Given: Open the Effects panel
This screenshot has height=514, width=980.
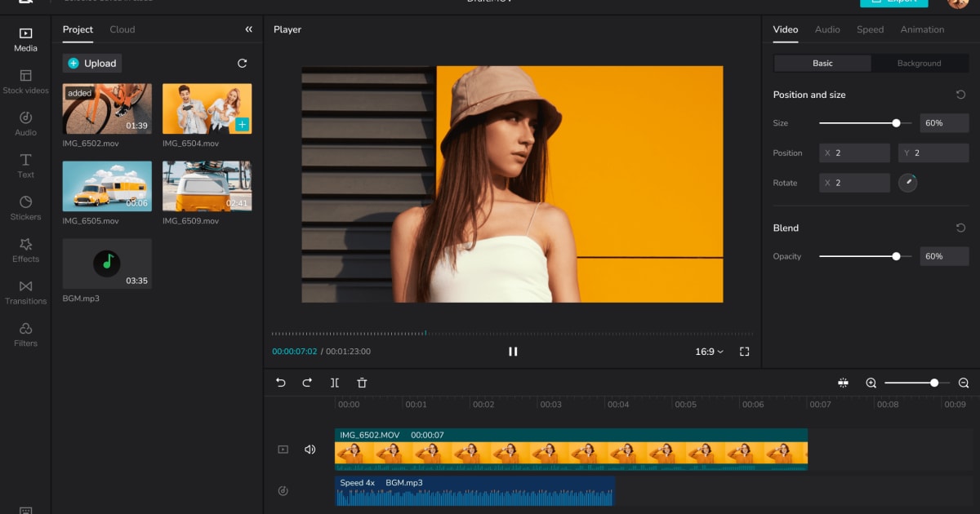Looking at the screenshot, I should click(25, 251).
